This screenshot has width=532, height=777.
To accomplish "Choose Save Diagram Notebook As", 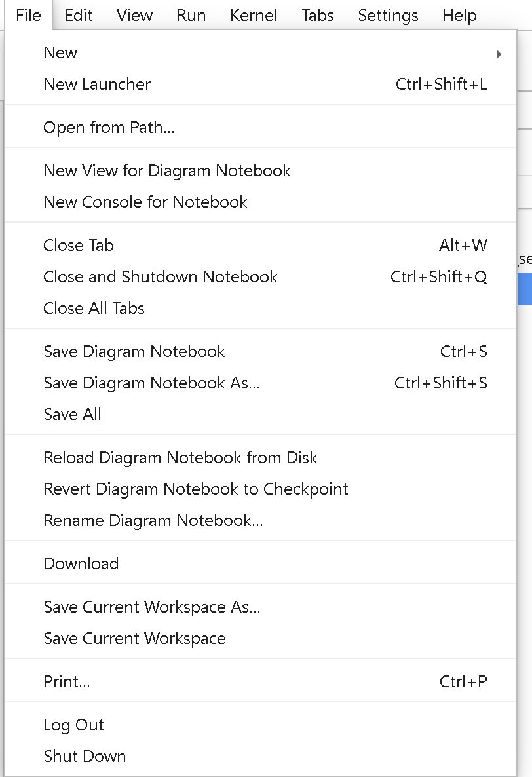I will tap(151, 383).
